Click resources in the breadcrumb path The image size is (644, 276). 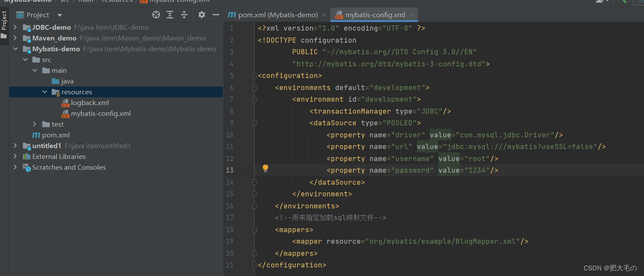click(117, 1)
